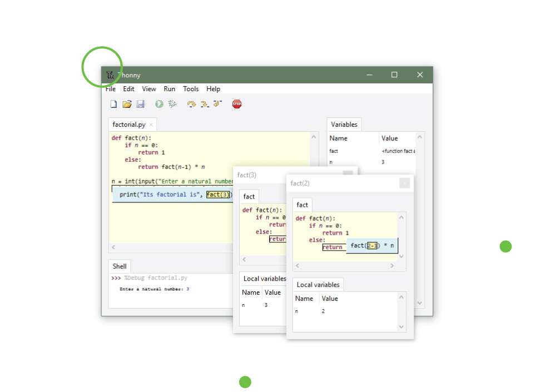
Task: Stop the program with red STOP icon
Action: pyautogui.click(x=237, y=104)
